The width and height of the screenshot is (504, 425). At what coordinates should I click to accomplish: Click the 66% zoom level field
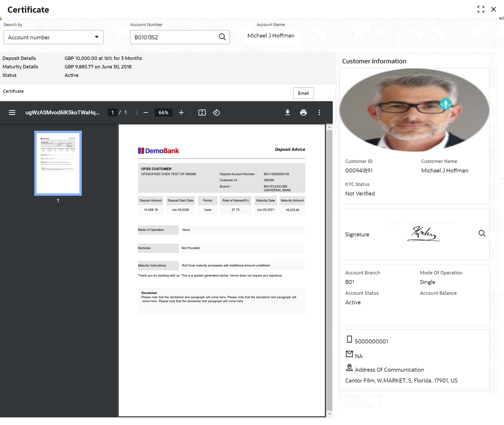(x=163, y=113)
